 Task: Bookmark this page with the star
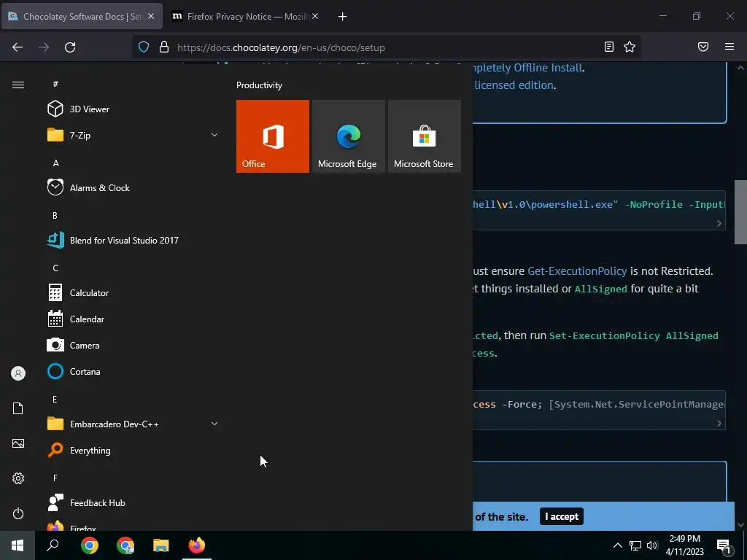[630, 47]
